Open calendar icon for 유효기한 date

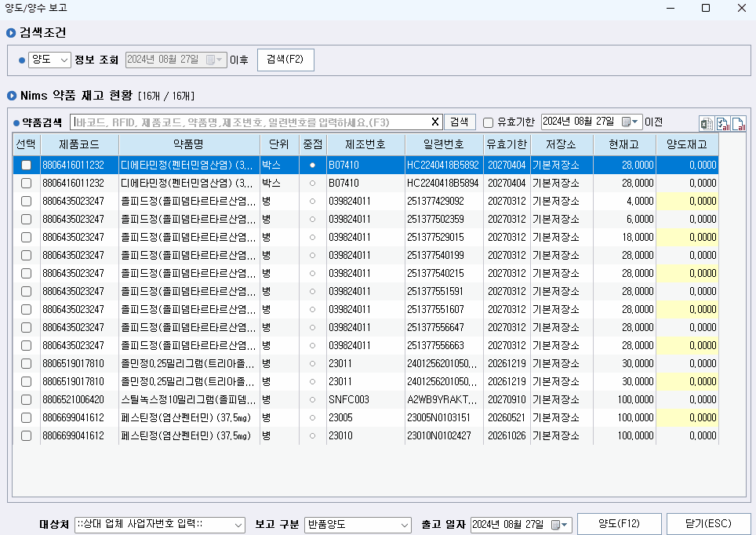(x=631, y=122)
